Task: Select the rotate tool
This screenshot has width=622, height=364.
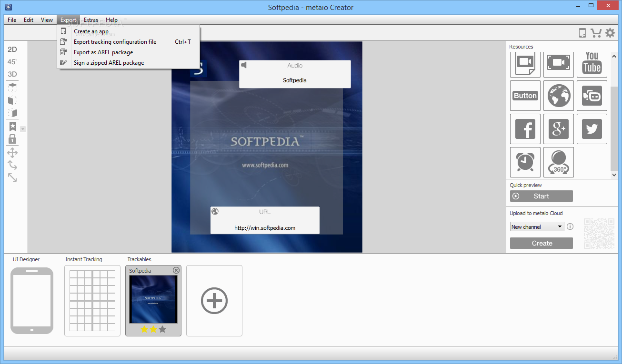Action: pyautogui.click(x=12, y=165)
